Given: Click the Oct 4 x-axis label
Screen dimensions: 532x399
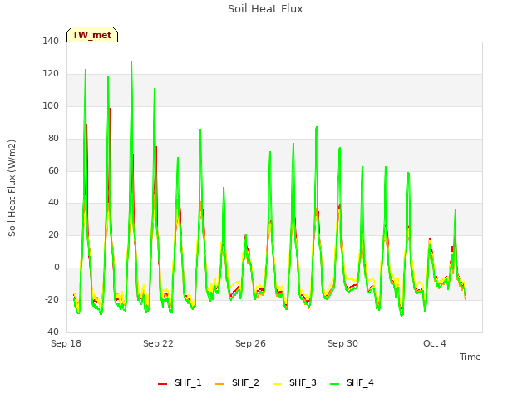Looking at the screenshot, I should pos(435,343).
